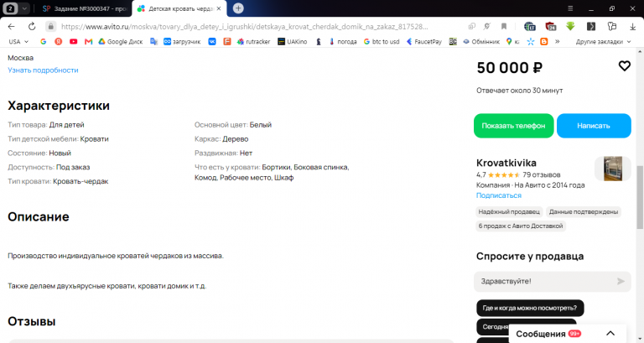Open the chess knight bookmark icon
The image size is (644, 343).
pyautogui.click(x=319, y=41)
